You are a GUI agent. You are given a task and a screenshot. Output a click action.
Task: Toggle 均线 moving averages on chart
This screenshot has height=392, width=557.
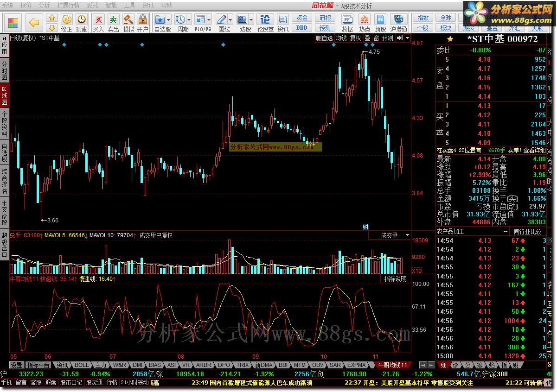342,38
